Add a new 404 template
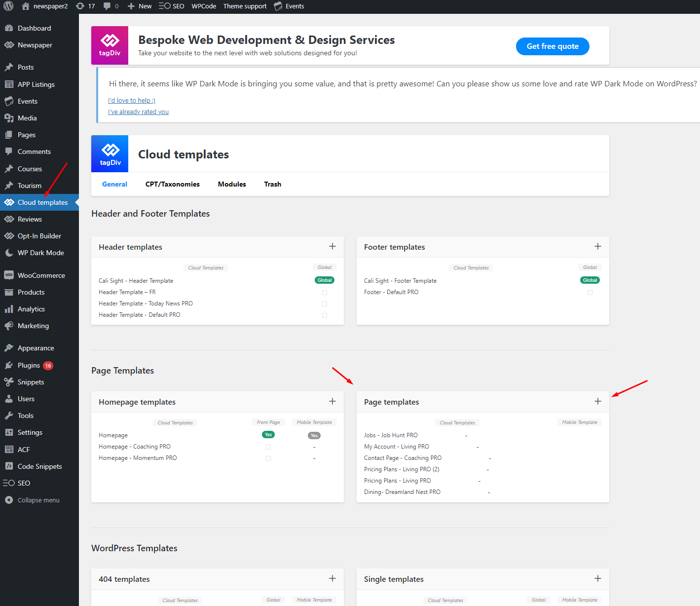 (x=332, y=578)
